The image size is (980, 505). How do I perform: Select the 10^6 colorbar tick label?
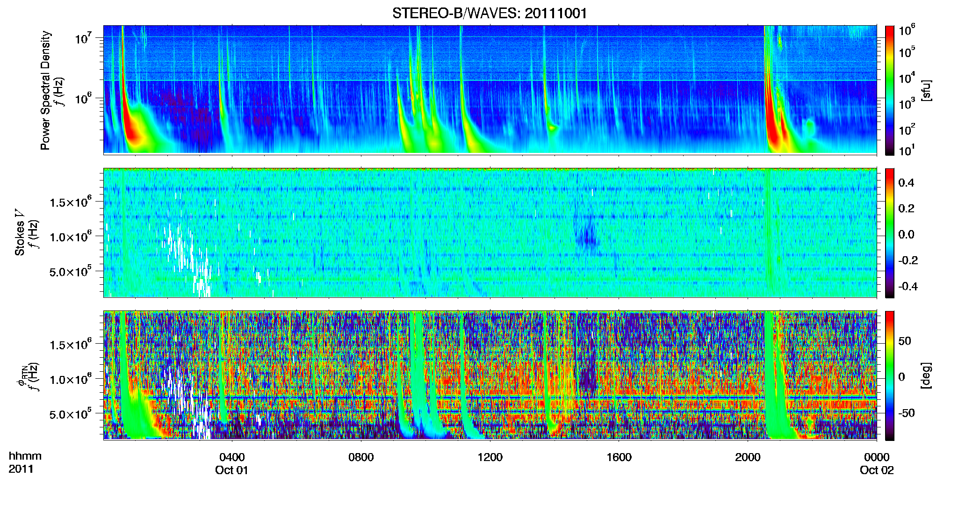click(906, 30)
